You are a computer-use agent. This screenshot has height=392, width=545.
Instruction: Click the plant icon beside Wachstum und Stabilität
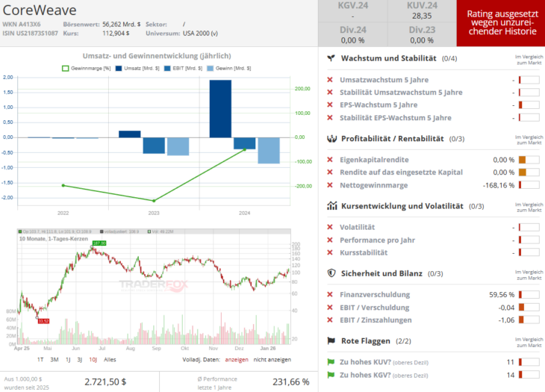click(331, 58)
